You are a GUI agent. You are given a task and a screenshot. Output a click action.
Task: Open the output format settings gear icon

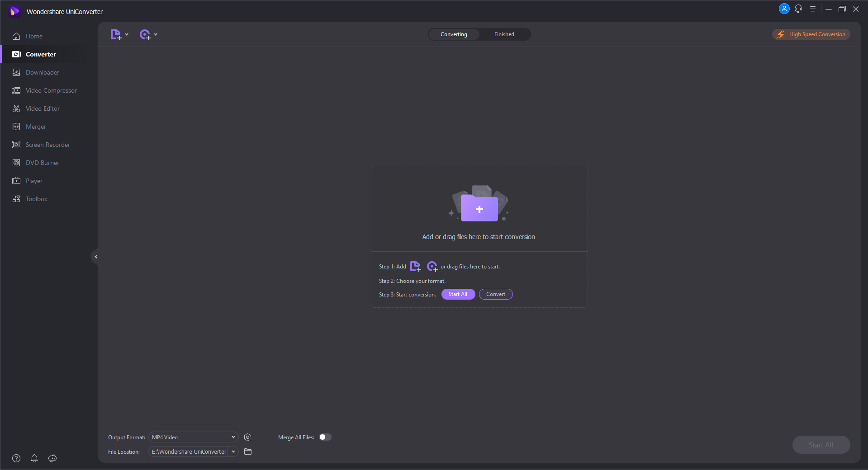[x=248, y=437]
